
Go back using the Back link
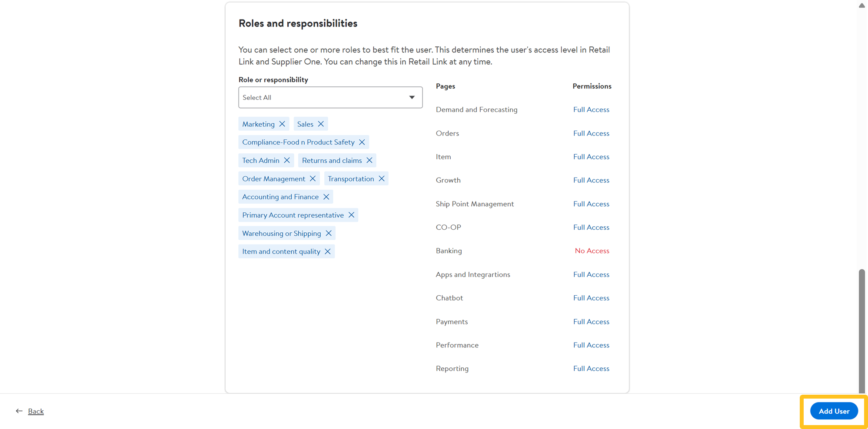pyautogui.click(x=36, y=411)
